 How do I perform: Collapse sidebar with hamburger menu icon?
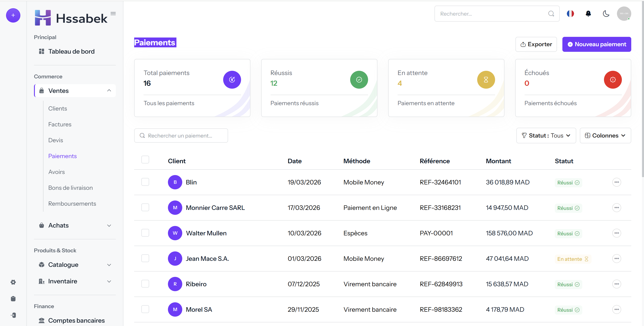[113, 13]
